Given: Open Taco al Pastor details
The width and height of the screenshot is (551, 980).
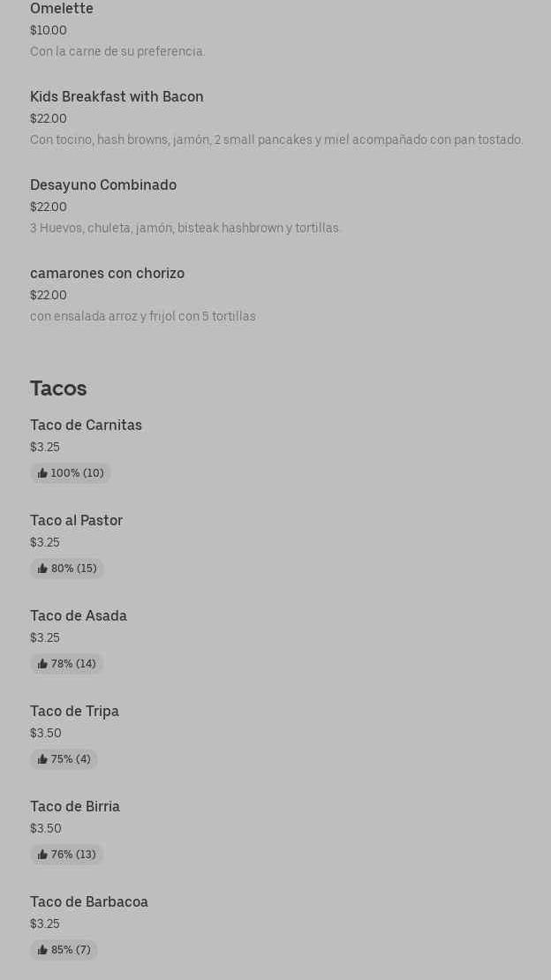Looking at the screenshot, I should click(76, 521).
